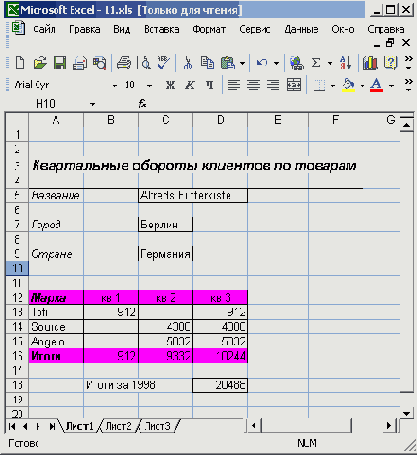Open font color red A dropdown arrow
This screenshot has width=417, height=455.
(392, 86)
